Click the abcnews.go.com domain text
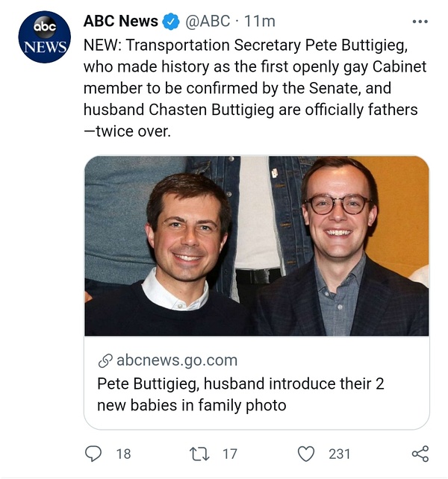The width and height of the screenshot is (448, 479). (177, 361)
